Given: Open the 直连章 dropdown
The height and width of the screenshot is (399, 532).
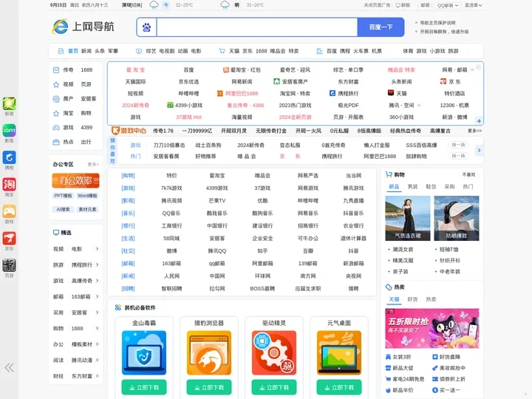Looking at the screenshot, I should tap(473, 5).
